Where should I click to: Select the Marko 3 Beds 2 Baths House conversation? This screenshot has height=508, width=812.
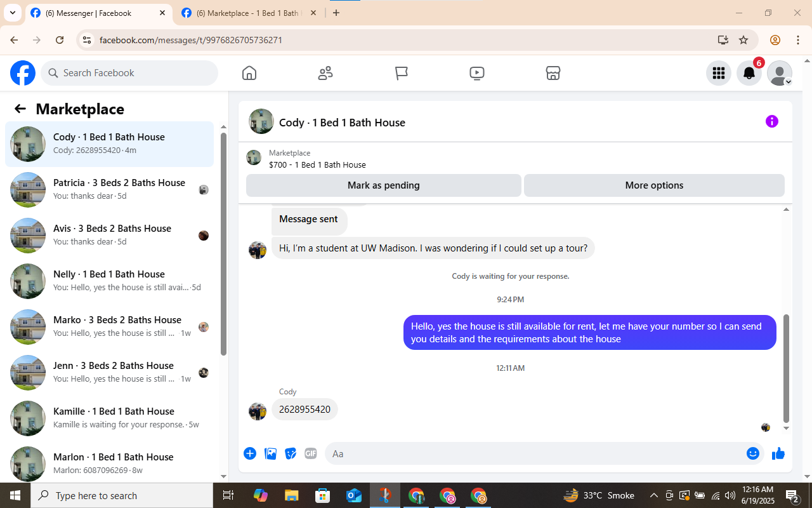click(x=109, y=327)
